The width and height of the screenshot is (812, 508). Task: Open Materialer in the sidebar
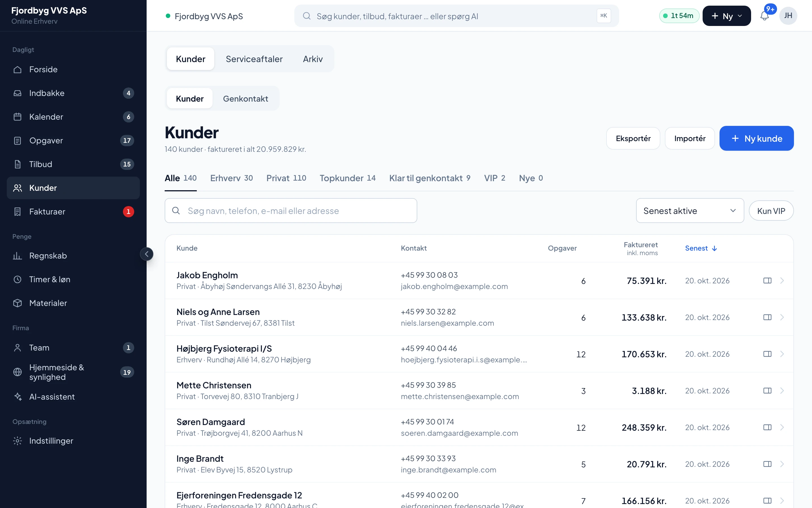tap(73, 303)
